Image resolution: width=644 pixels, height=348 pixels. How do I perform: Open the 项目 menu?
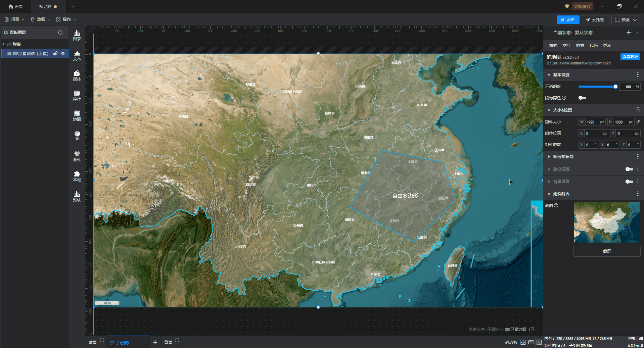[14, 19]
